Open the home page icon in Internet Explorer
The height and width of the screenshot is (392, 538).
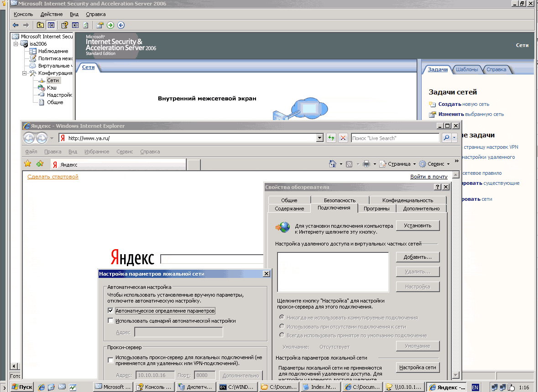coord(333,164)
